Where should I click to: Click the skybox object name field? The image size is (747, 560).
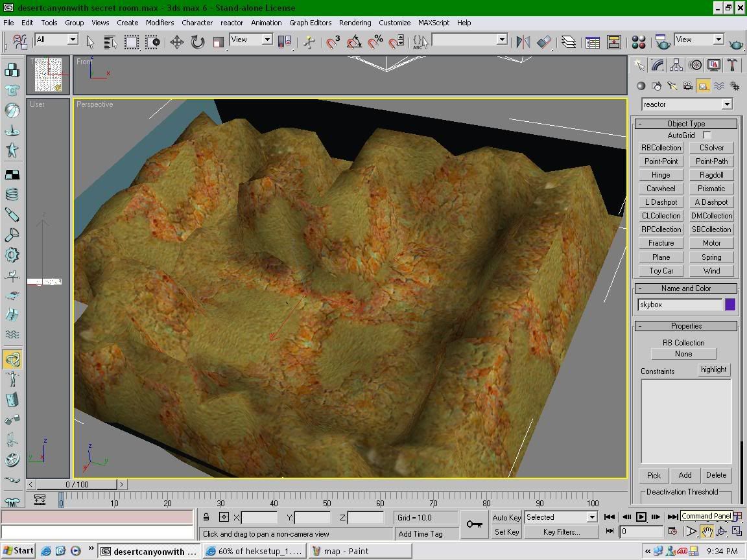tap(680, 305)
